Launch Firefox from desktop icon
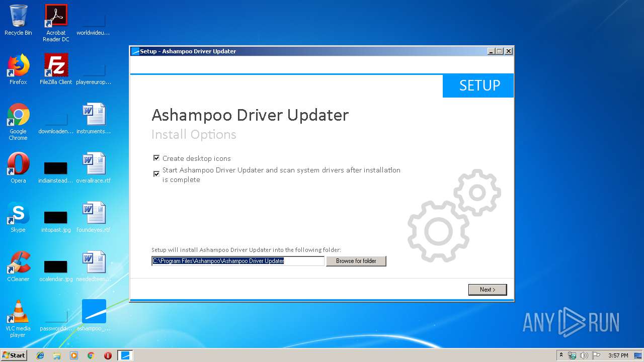644x362 pixels. coord(18,69)
